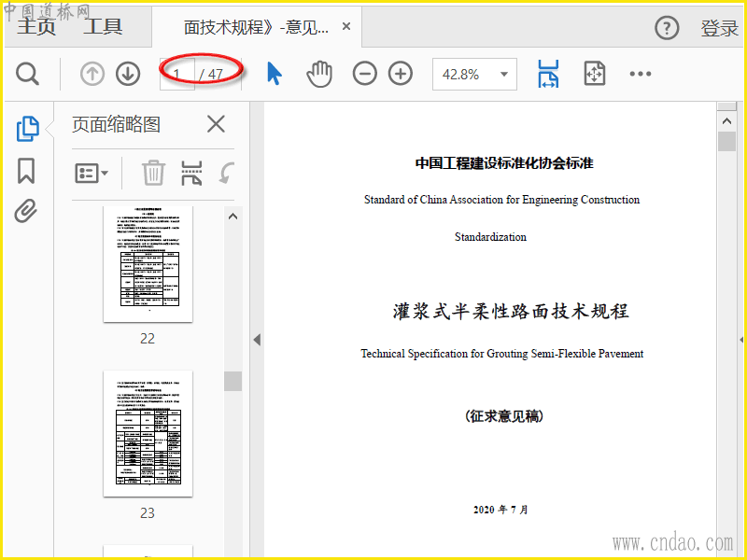Click the document vertical scrollbar thumb

click(x=726, y=142)
